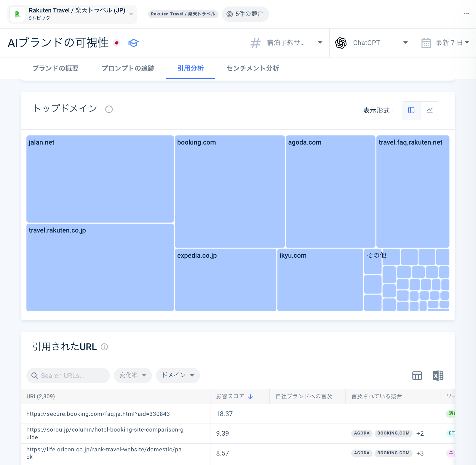The image size is (476, 465).
Task: Click the Rakuten Travel / 楽天トラベル tag
Action: [183, 14]
